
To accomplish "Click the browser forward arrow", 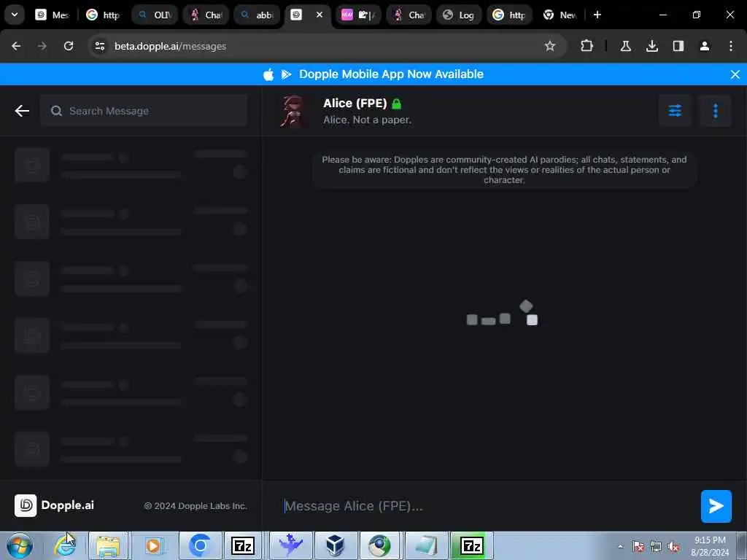I will tap(42, 46).
